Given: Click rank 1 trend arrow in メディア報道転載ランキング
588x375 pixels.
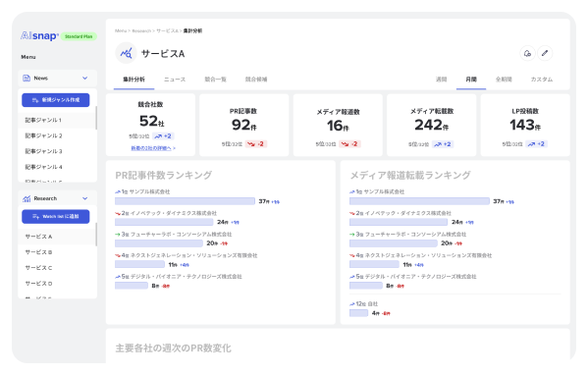Looking at the screenshot, I should click(x=352, y=191).
